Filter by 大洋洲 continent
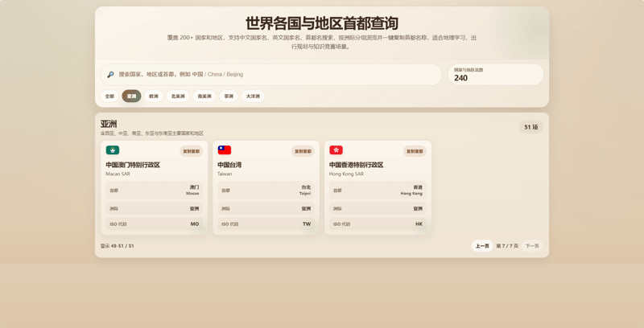This screenshot has width=644, height=328. point(253,96)
